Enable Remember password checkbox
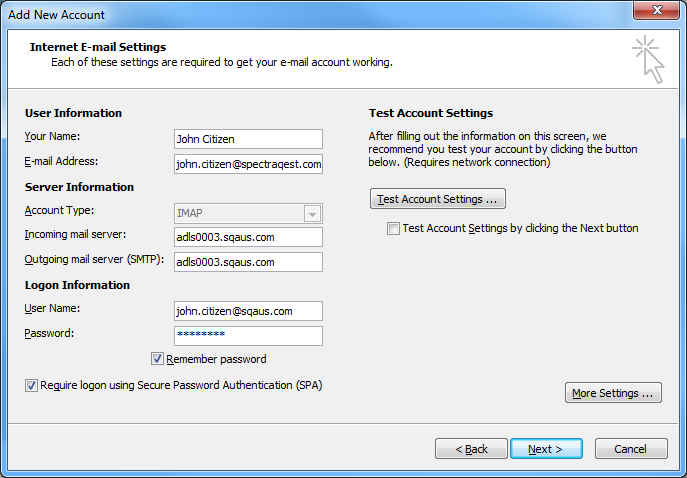Screen dimensions: 687x478 tap(158, 359)
